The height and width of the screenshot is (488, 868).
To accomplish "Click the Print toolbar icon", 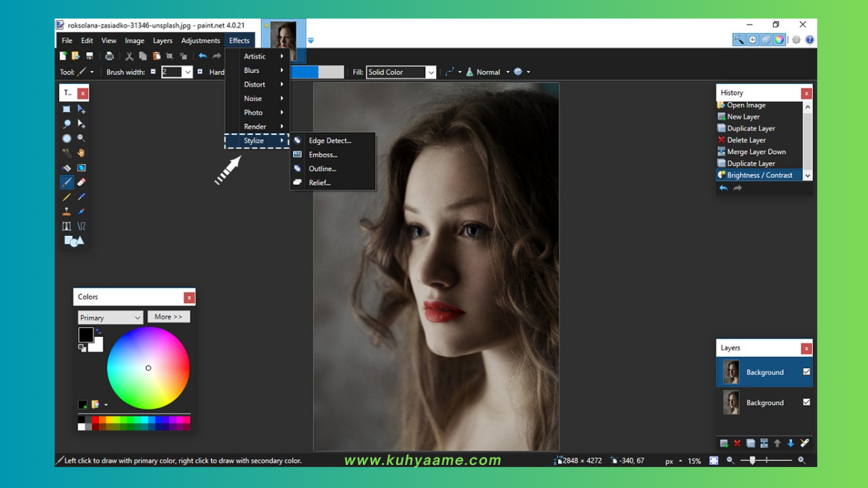I will [109, 56].
